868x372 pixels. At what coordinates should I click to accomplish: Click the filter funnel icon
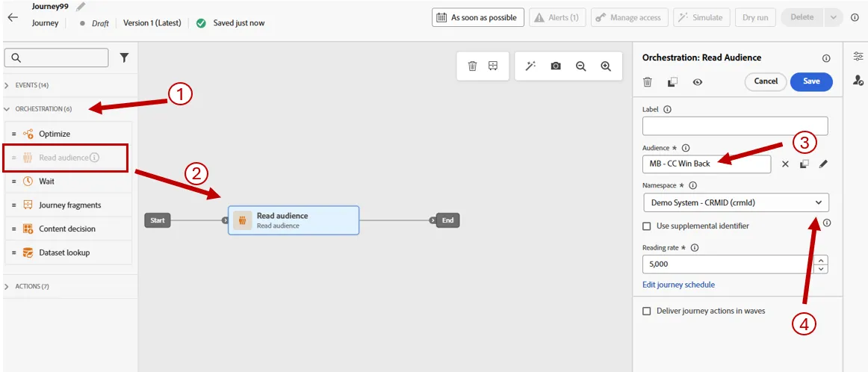(x=125, y=58)
